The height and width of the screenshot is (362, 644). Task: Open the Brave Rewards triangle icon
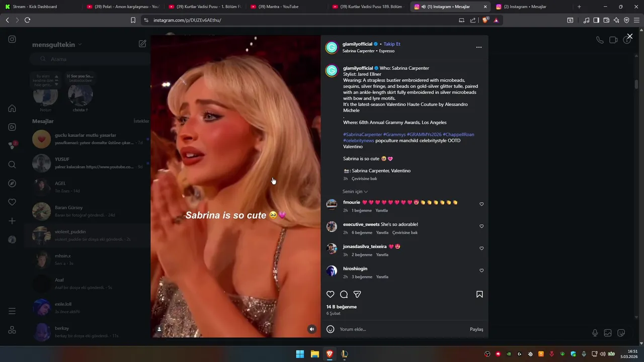496,20
